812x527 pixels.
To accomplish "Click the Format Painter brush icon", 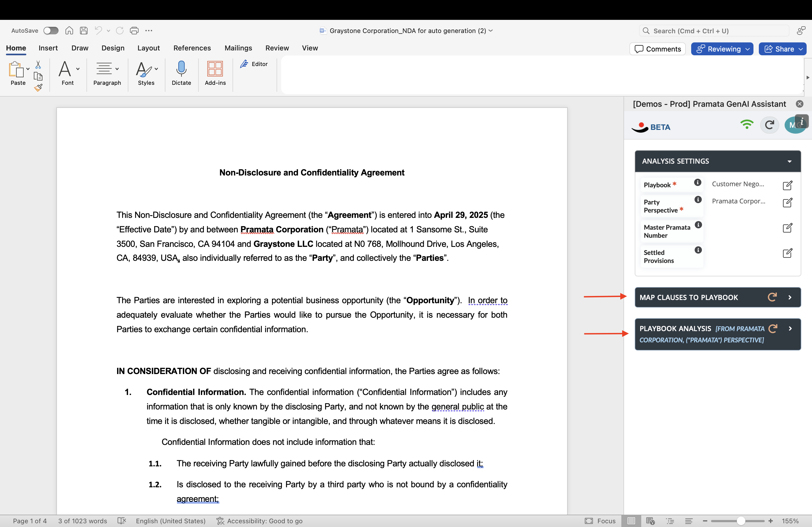I will pos(38,87).
